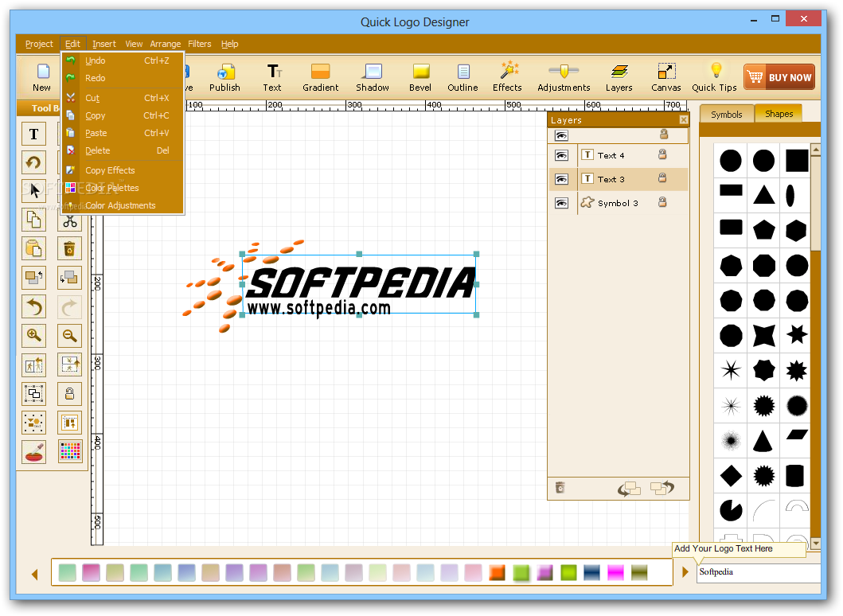Open the color palette grid tool
The image size is (843, 616).
[70, 451]
